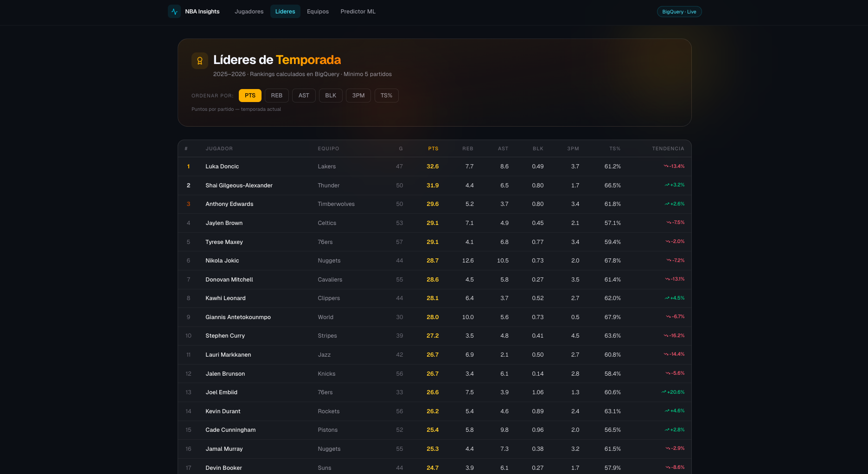Viewport: 868px width, 474px height.
Task: Click the -16.2% trend value
Action: [677, 336]
